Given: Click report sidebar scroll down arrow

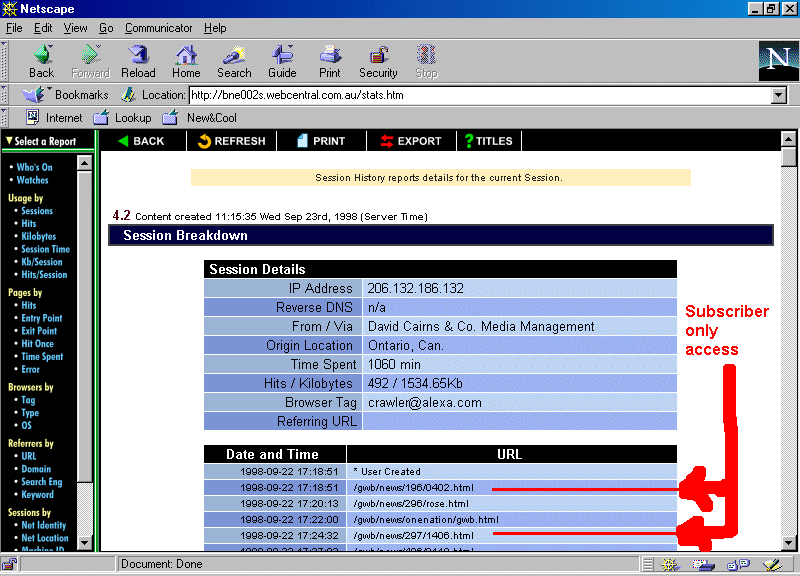Looking at the screenshot, I should click(84, 543).
